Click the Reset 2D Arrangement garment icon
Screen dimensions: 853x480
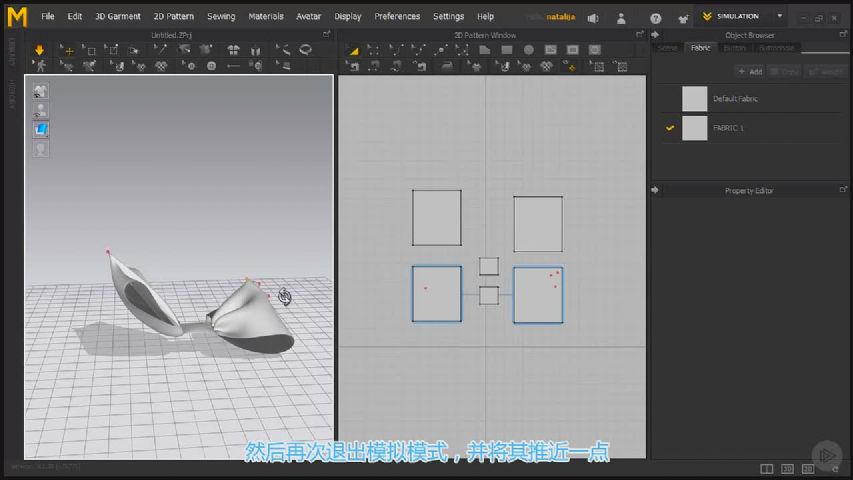[233, 50]
